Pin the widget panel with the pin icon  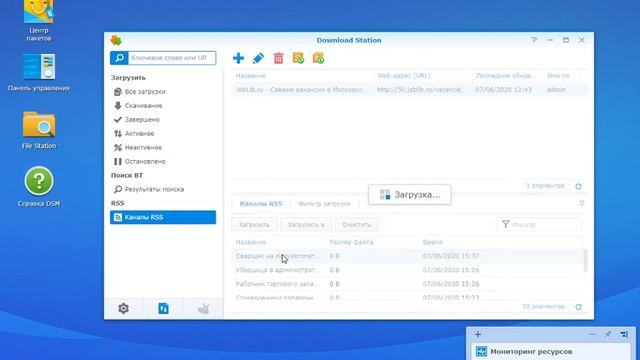608,334
